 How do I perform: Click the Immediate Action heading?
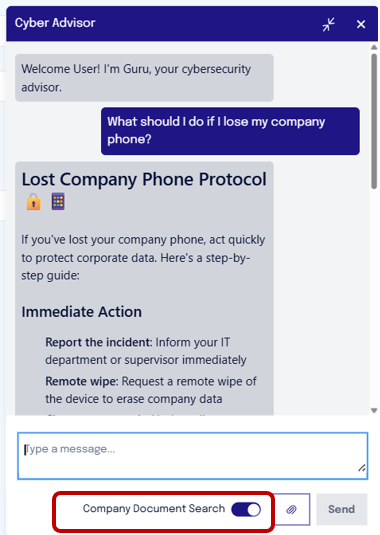click(82, 312)
